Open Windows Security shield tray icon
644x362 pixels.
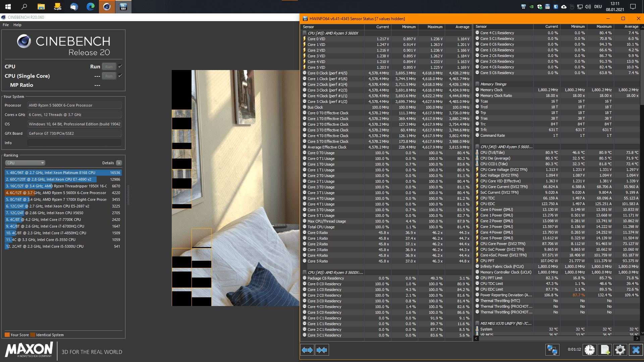tap(540, 7)
